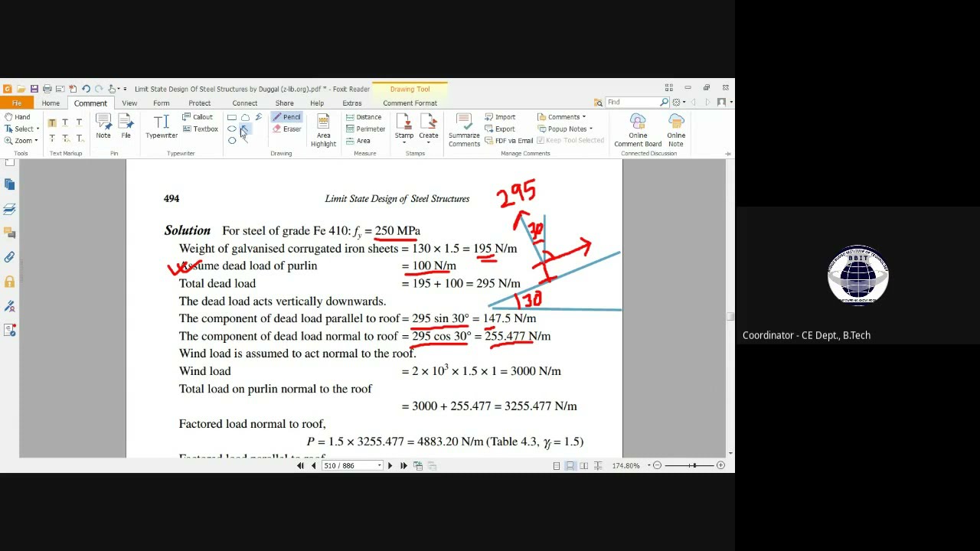Attach a File as comment

pyautogui.click(x=126, y=126)
